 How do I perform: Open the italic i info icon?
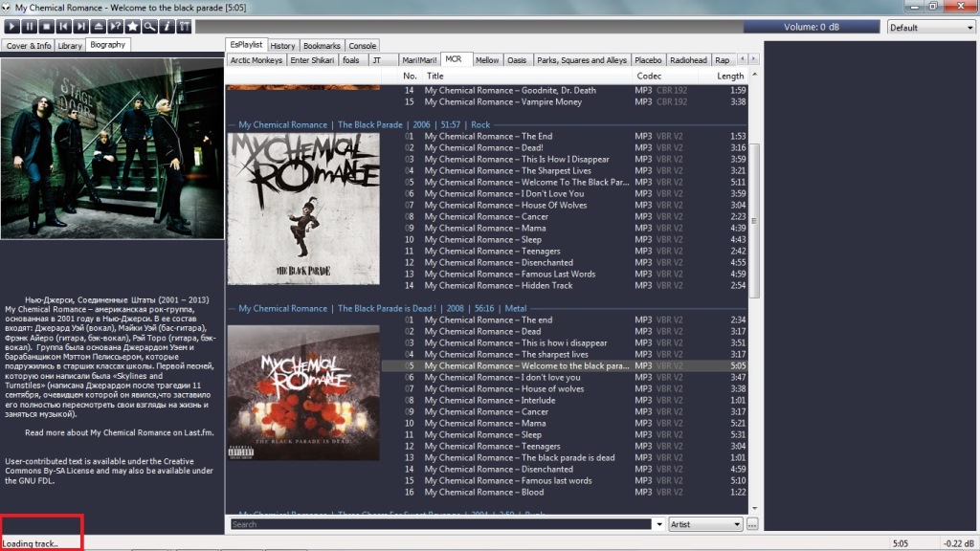pos(167,26)
